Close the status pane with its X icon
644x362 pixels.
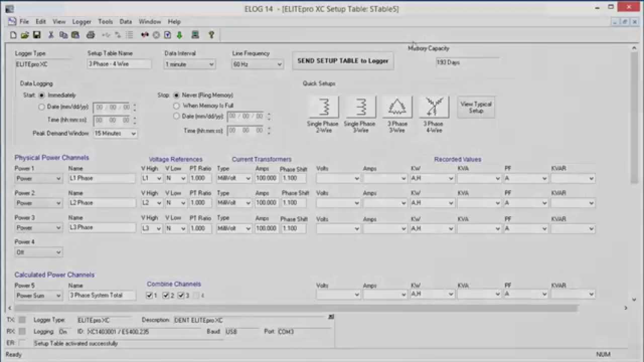[x=331, y=317]
